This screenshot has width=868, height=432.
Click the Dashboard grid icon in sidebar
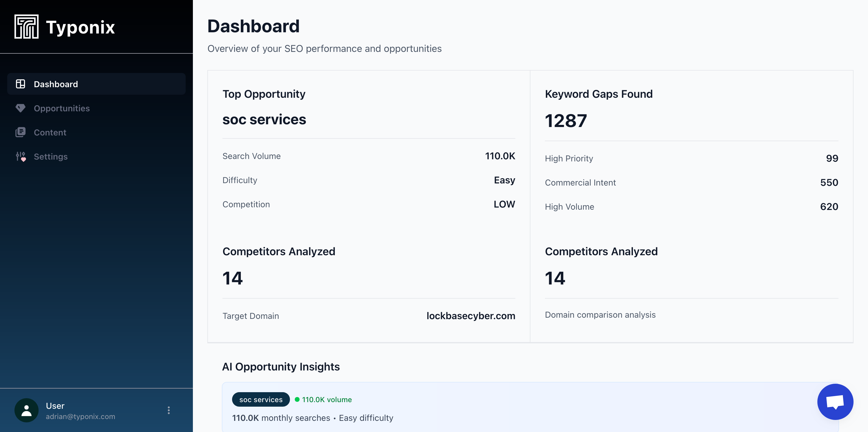coord(20,84)
